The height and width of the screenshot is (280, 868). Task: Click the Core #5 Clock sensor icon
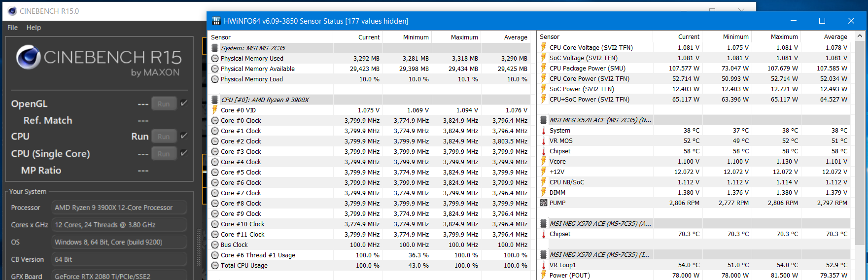click(215, 172)
